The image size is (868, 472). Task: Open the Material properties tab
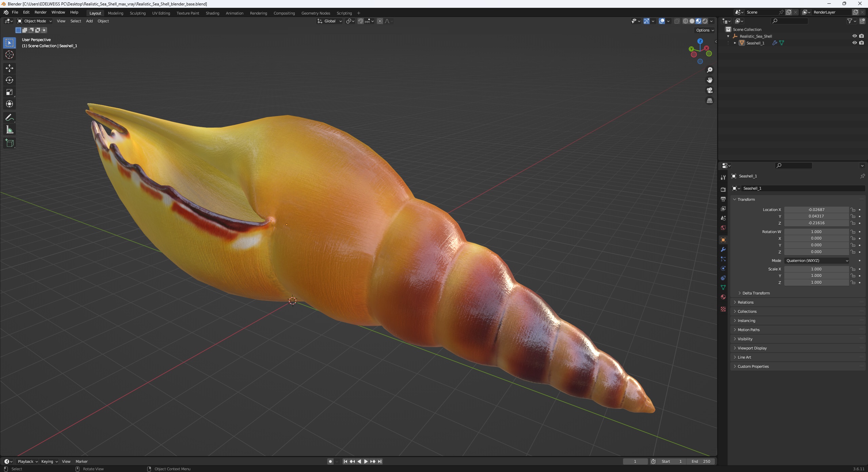point(723,297)
